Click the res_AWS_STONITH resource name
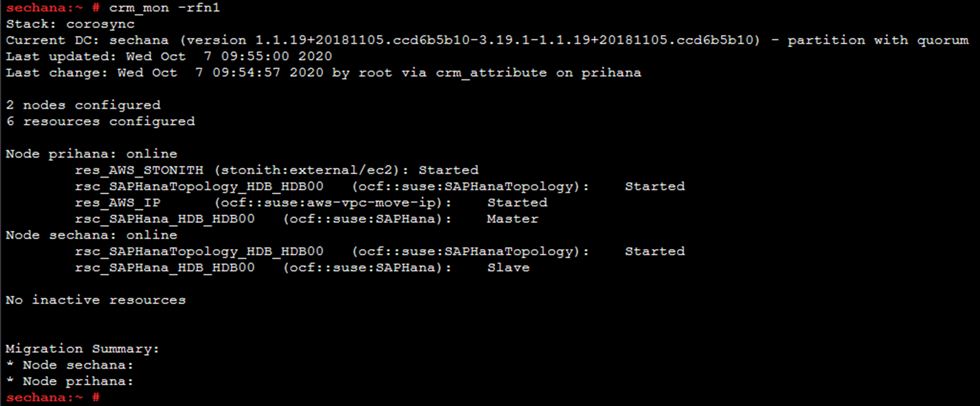The height and width of the screenshot is (406, 980). pyautogui.click(x=139, y=170)
